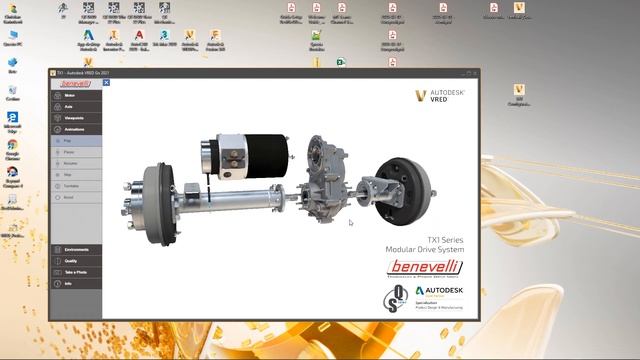Select the green spreadsheet app icon on desktop
The height and width of the screenshot is (360, 640).
[x=316, y=40]
